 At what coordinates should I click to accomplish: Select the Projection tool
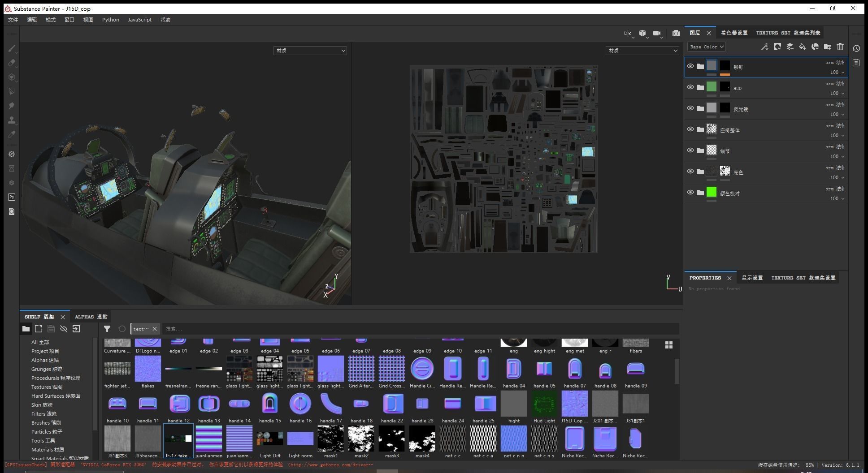click(x=12, y=77)
